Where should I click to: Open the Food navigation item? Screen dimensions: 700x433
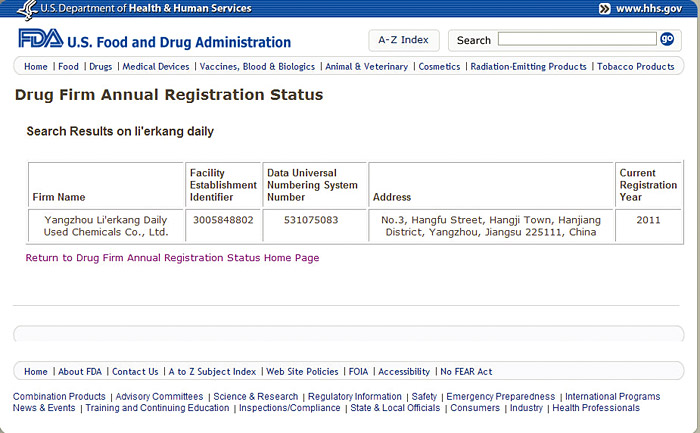(x=68, y=67)
